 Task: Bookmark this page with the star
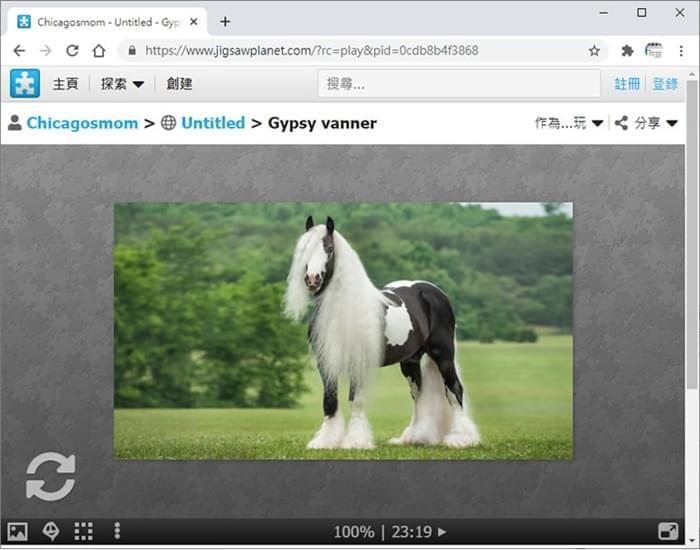[594, 51]
